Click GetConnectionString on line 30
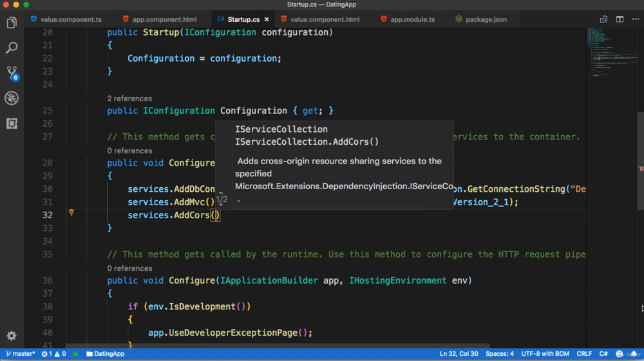This screenshot has width=644, height=361. [516, 189]
